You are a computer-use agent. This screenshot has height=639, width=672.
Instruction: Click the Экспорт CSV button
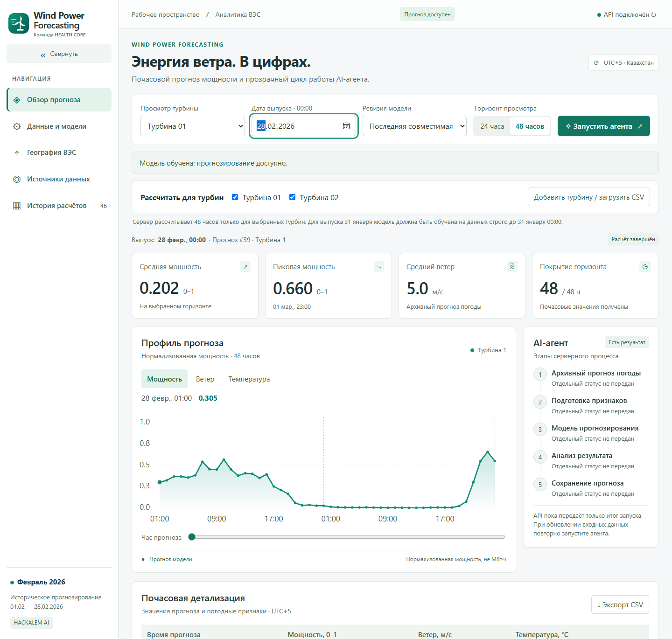point(620,604)
